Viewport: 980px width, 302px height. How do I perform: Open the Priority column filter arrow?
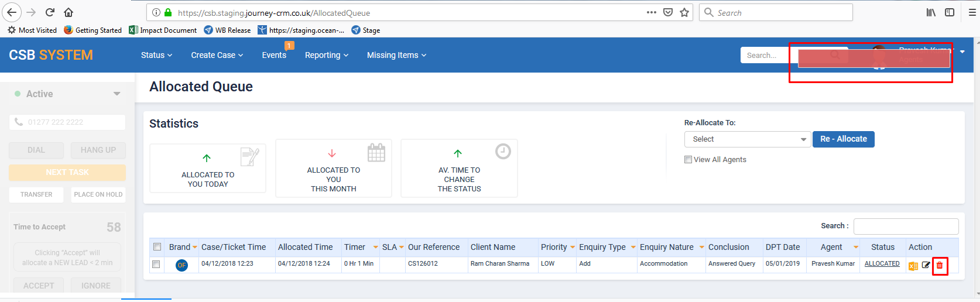(x=572, y=247)
